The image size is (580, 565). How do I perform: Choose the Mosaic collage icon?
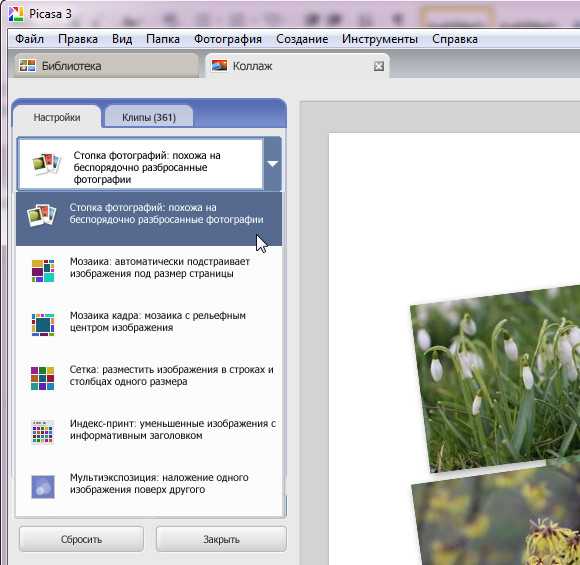(x=43, y=270)
